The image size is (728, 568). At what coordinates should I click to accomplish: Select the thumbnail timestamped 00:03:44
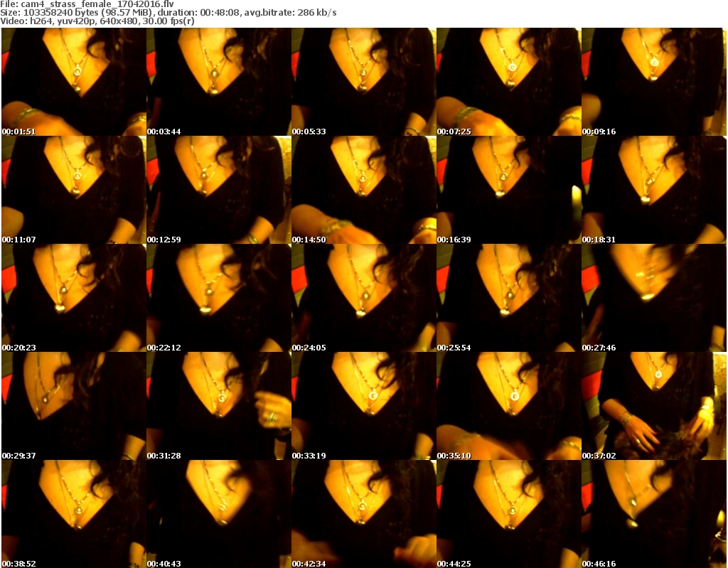tap(219, 82)
